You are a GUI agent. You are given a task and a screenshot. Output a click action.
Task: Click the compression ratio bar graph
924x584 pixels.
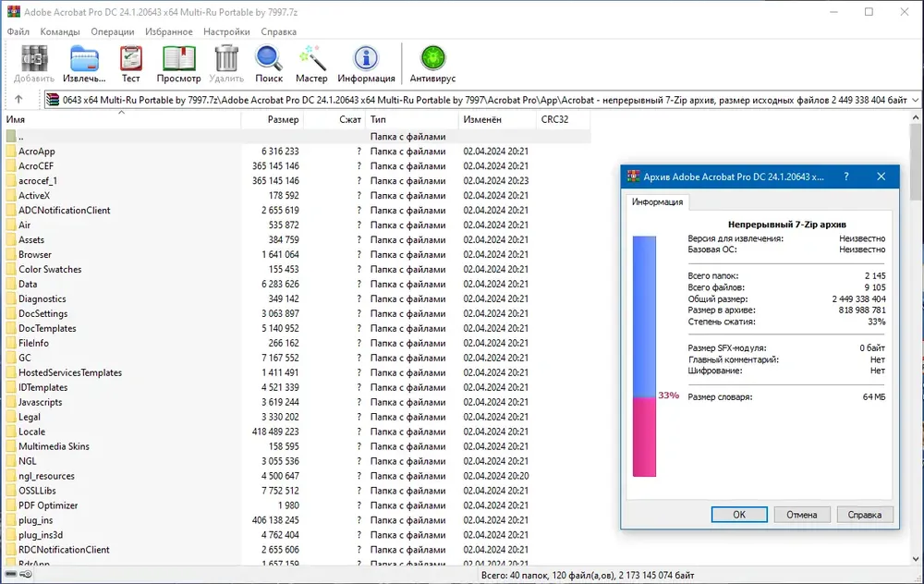644,356
